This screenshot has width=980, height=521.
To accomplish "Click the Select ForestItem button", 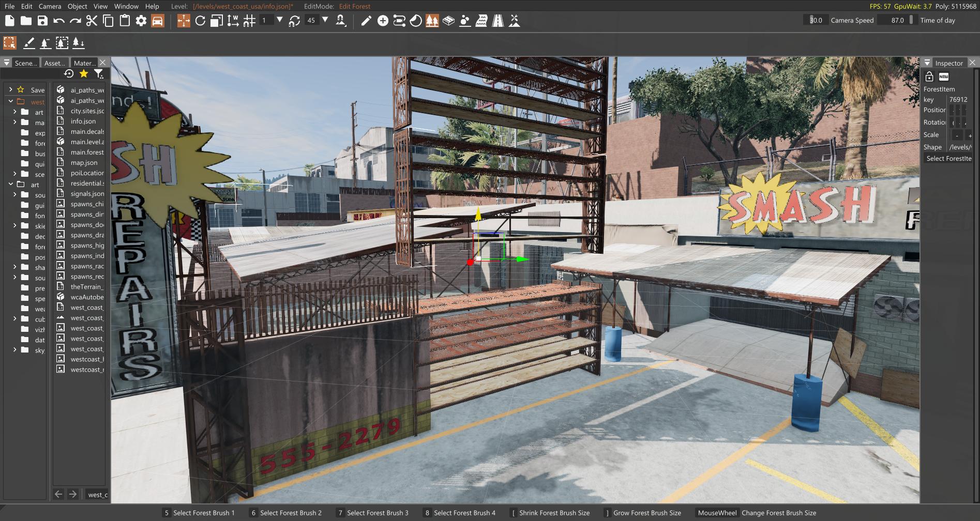I will tap(948, 159).
